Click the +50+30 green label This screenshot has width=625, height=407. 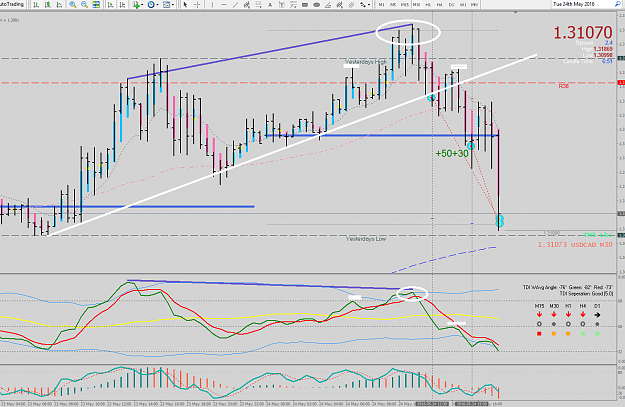click(452, 153)
